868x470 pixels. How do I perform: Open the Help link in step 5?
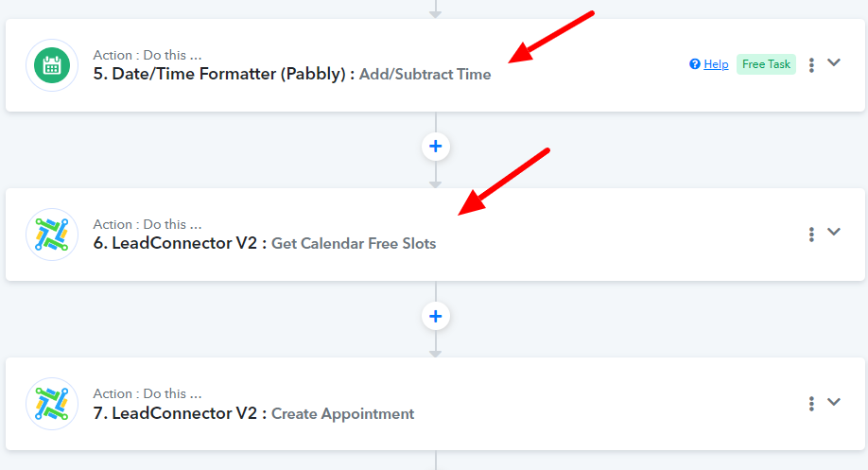click(x=716, y=64)
